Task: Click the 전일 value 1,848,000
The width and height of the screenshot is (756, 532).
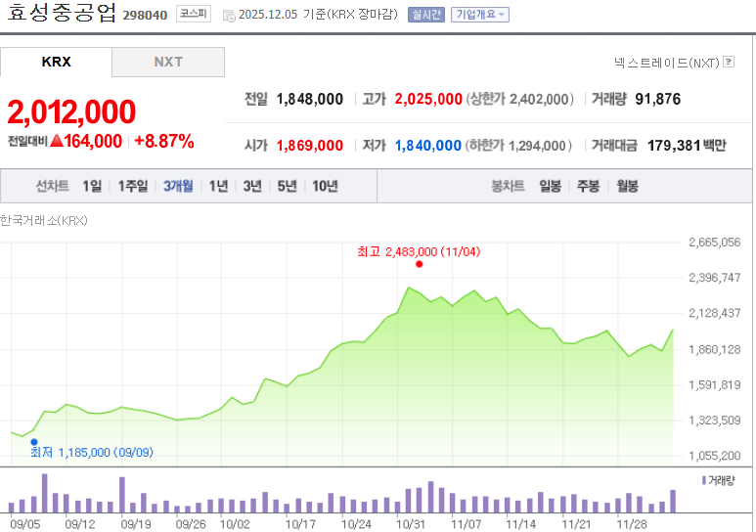Action: pos(309,100)
